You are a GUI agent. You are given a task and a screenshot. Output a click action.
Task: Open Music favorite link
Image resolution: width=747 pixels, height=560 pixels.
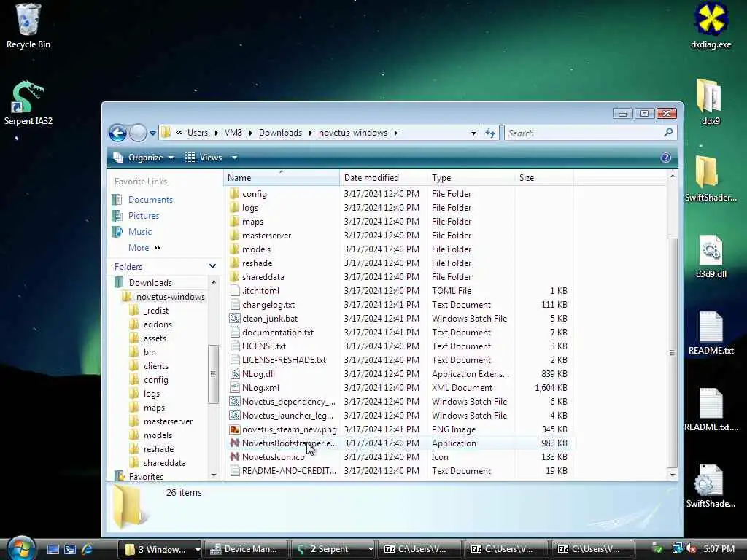tap(139, 232)
